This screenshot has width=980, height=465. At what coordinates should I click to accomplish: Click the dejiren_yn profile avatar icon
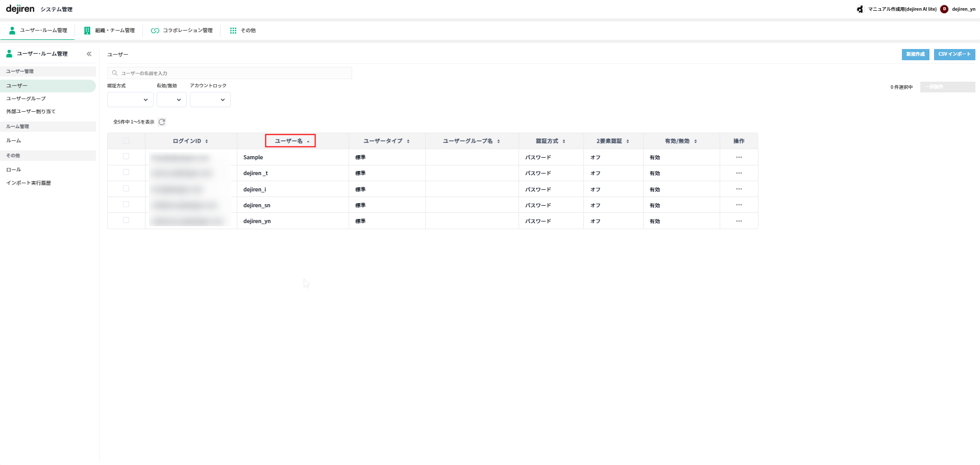click(944, 9)
